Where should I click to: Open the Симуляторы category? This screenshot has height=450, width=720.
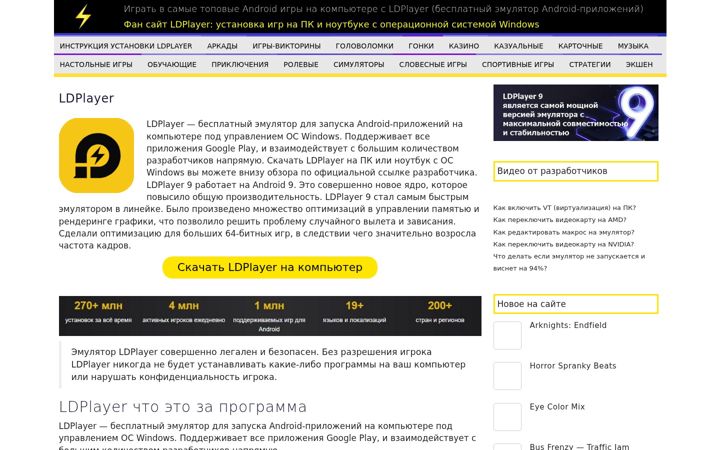(x=359, y=65)
